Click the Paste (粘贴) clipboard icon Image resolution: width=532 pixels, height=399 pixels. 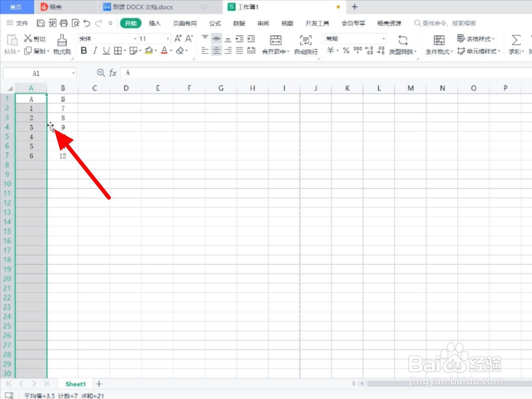(12, 40)
